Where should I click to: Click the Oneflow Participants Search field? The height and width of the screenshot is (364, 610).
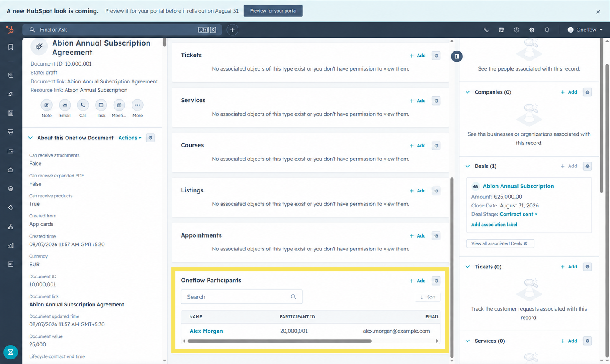[x=241, y=297]
